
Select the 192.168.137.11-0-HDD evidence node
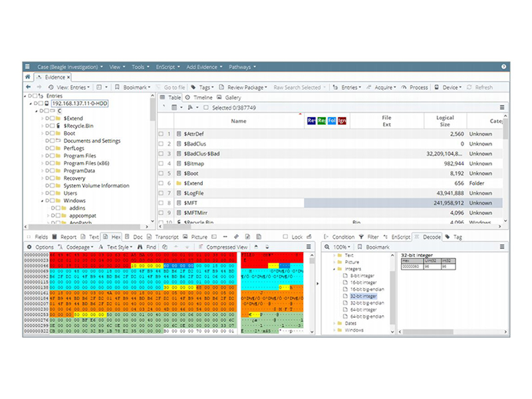click(x=79, y=103)
